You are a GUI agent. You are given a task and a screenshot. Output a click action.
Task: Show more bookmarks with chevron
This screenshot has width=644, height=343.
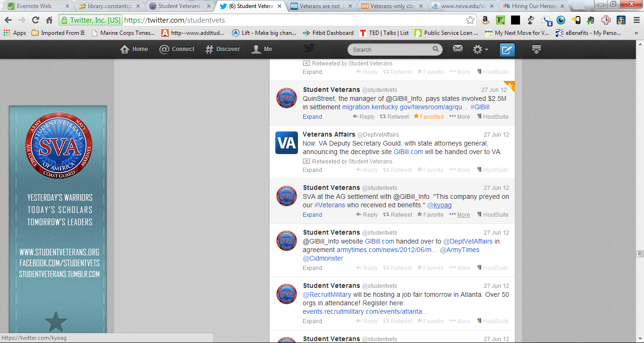coord(636,33)
